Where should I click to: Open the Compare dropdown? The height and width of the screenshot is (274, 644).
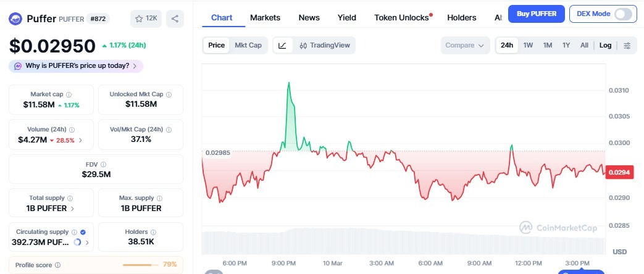[x=465, y=46]
